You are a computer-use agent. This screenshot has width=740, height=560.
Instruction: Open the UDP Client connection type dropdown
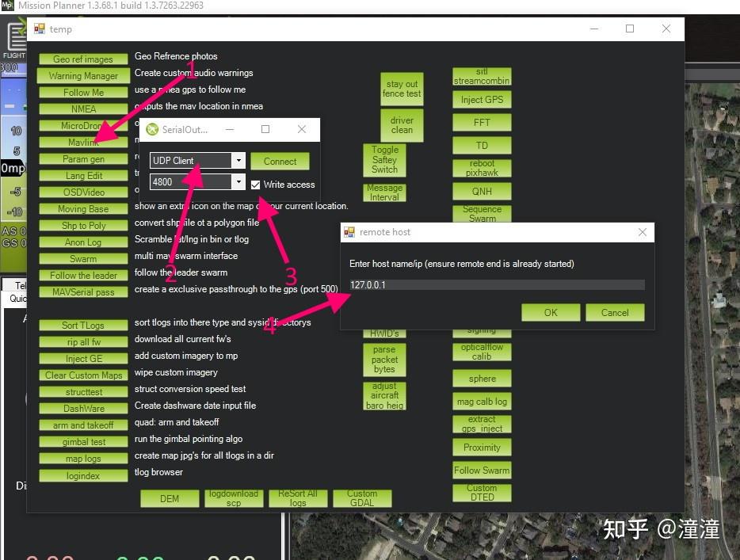[238, 160]
